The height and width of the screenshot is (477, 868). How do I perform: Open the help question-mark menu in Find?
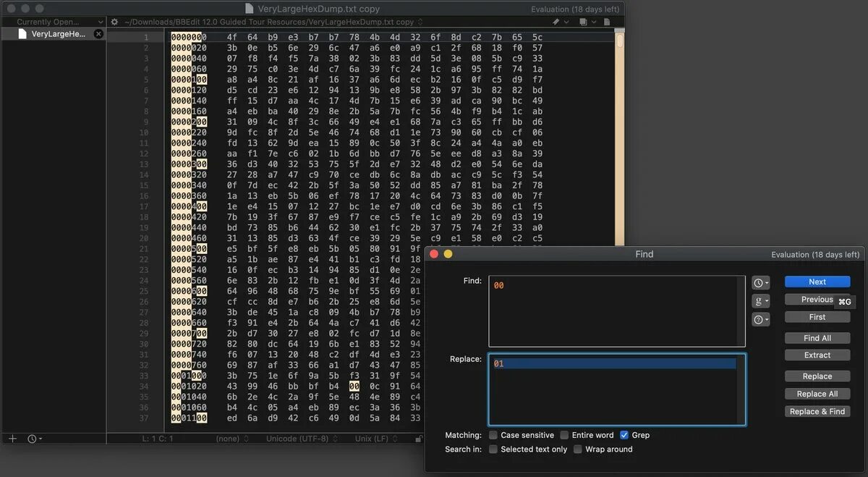(761, 319)
